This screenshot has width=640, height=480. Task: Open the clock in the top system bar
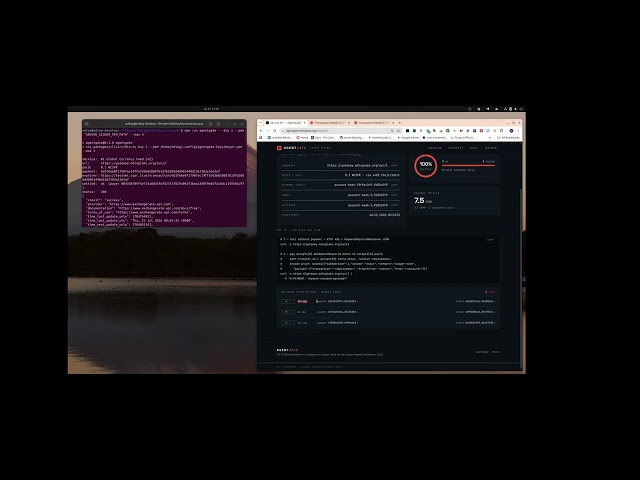[x=211, y=109]
